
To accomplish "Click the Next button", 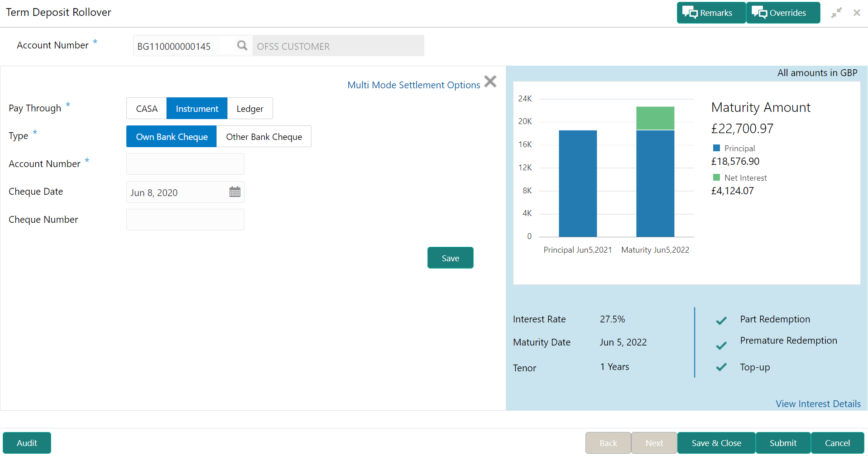I will (654, 443).
